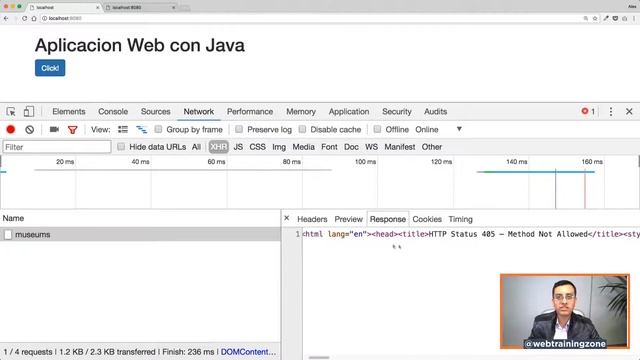
Task: Enable Group by frame checkbox
Action: click(x=158, y=129)
